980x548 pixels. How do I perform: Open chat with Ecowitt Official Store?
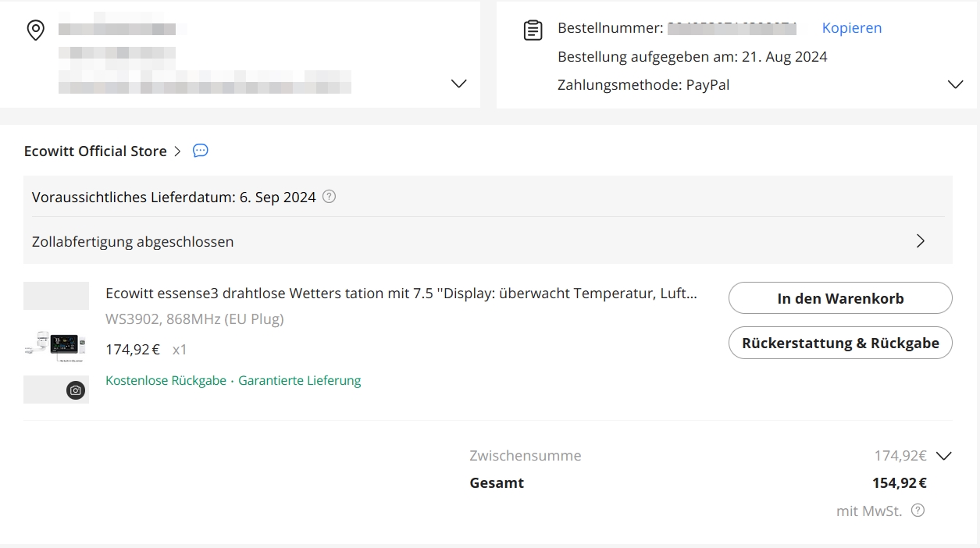click(201, 151)
